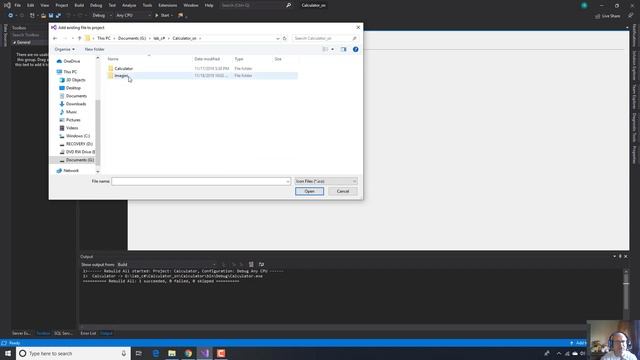Sort file list by Name column
The height and width of the screenshot is (360, 640).
tap(113, 59)
